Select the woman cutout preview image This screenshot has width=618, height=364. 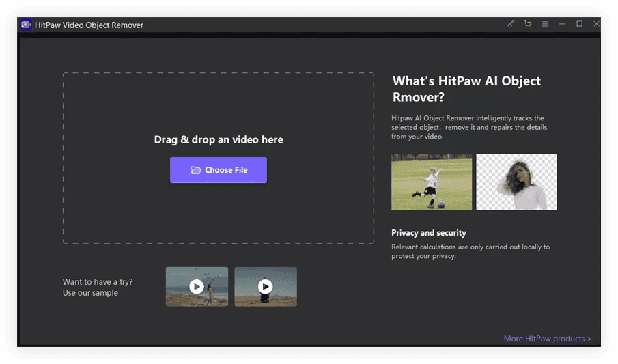[x=516, y=182]
